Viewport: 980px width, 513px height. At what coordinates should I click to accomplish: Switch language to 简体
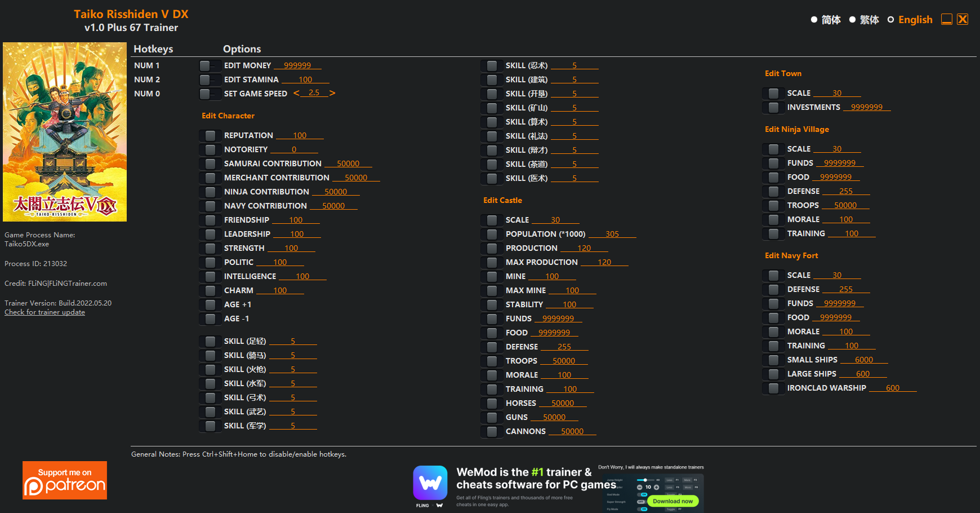tap(814, 20)
